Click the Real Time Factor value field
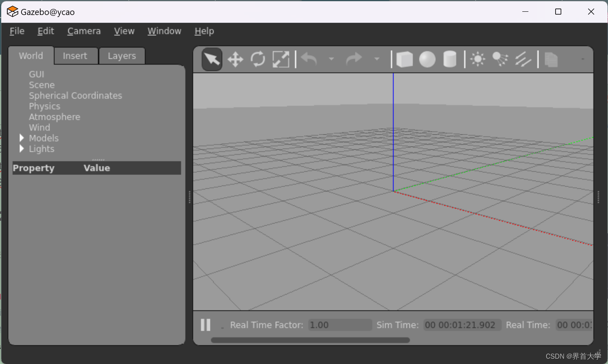The image size is (608, 364). [x=340, y=325]
